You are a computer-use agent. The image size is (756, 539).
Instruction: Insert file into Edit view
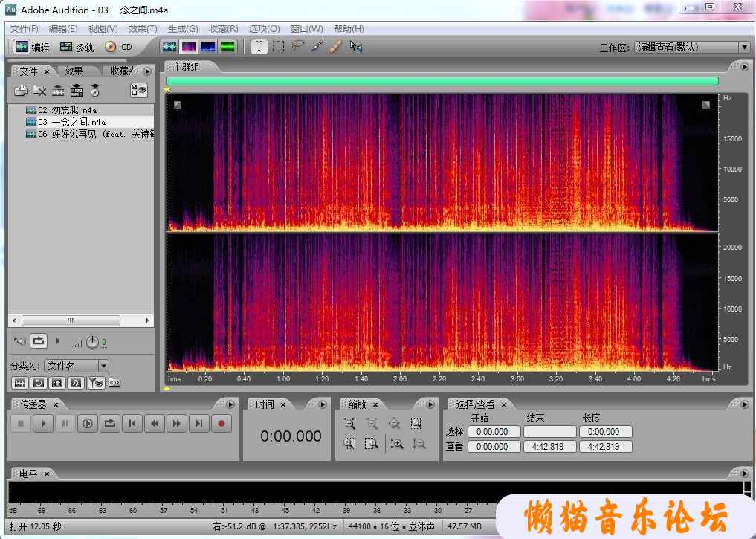tap(58, 90)
